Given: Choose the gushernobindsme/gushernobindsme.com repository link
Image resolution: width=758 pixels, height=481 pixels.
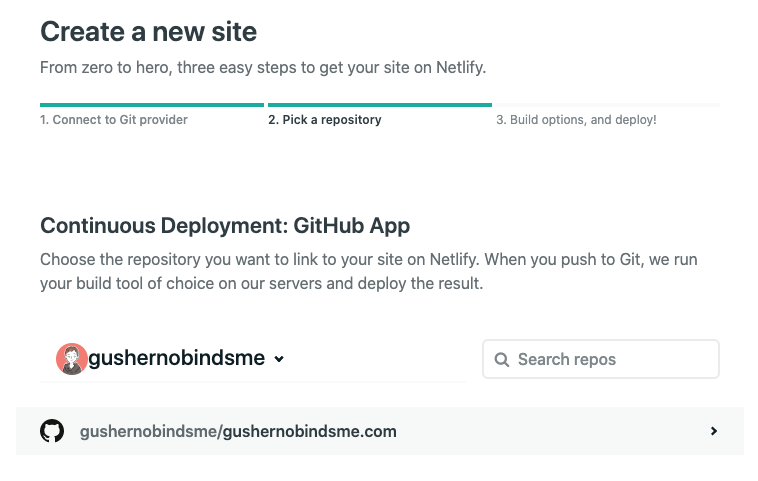Looking at the screenshot, I should (238, 432).
